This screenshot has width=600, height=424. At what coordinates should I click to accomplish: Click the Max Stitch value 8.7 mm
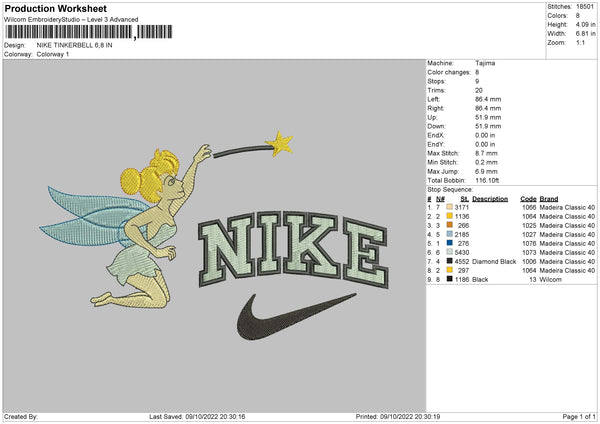click(486, 153)
